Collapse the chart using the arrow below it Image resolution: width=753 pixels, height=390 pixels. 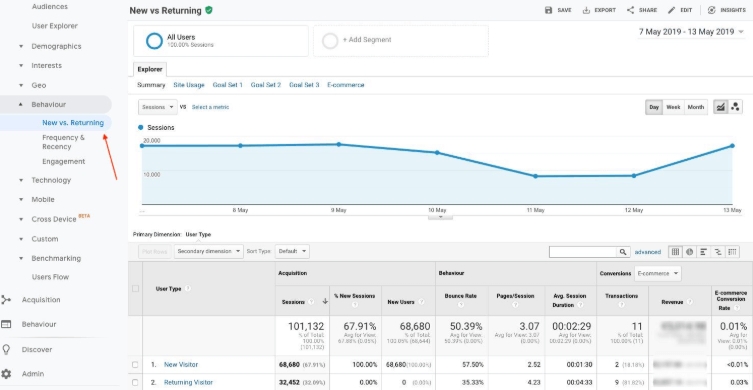(x=440, y=217)
